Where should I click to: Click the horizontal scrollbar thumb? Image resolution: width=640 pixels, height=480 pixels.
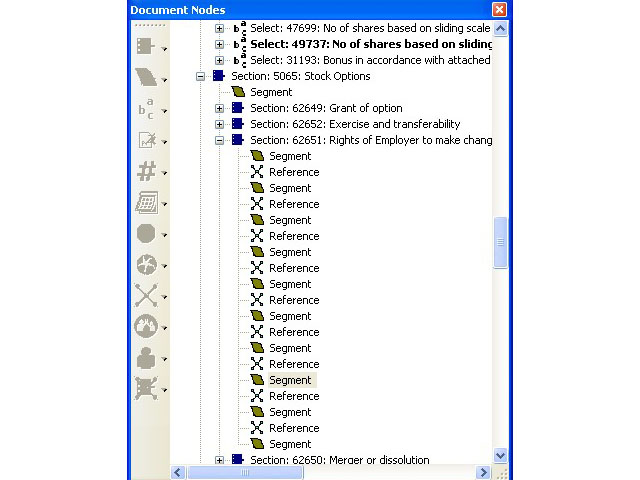pyautogui.click(x=245, y=473)
